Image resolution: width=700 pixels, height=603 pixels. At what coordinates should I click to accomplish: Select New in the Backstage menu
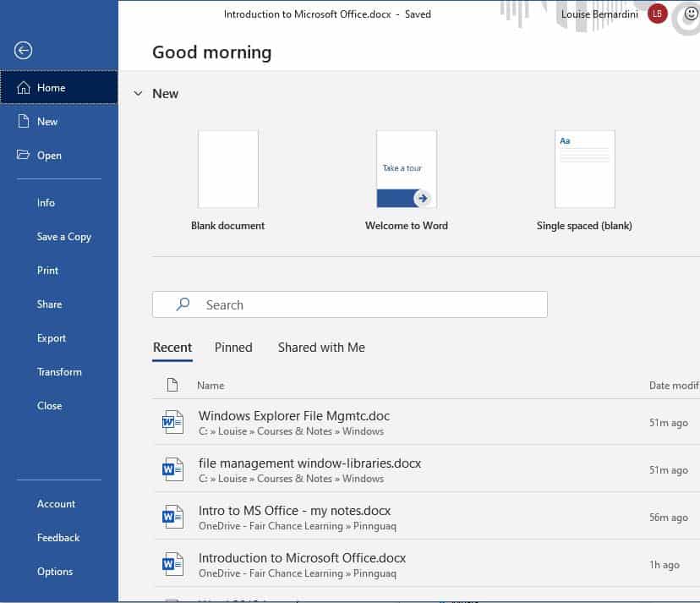tap(59, 122)
